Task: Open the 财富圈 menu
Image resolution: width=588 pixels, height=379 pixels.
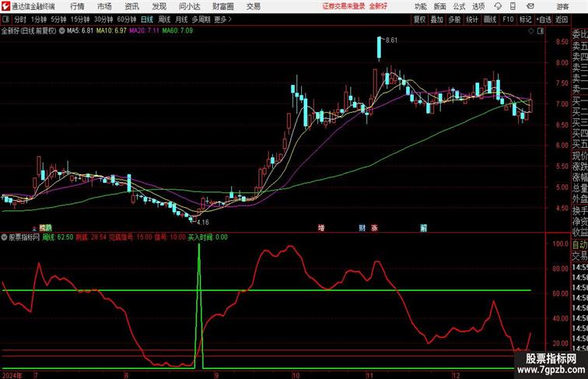Action: point(223,6)
